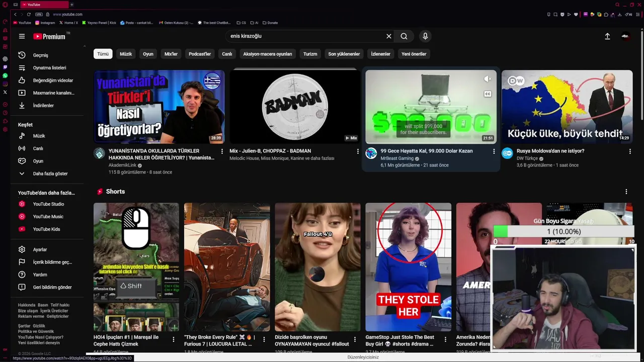Open the upload/create icon near the avatar
Viewport: 644px width, 362px height.
(607, 36)
